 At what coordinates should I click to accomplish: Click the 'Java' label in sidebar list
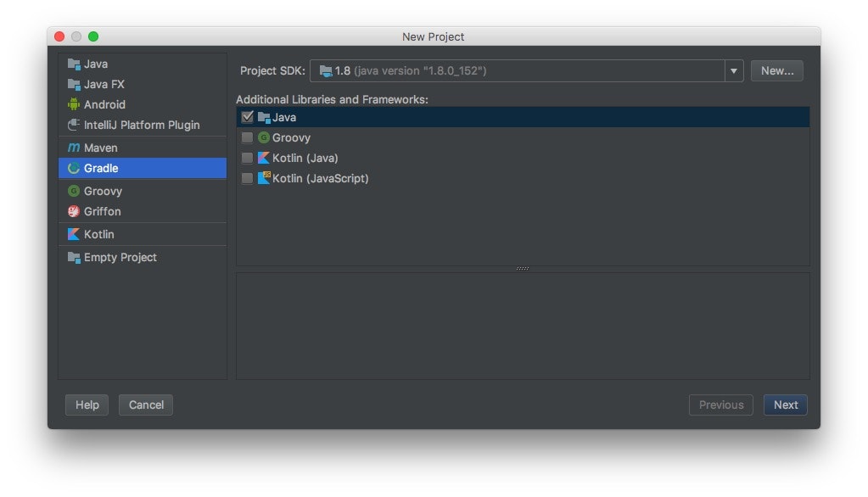[x=96, y=64]
